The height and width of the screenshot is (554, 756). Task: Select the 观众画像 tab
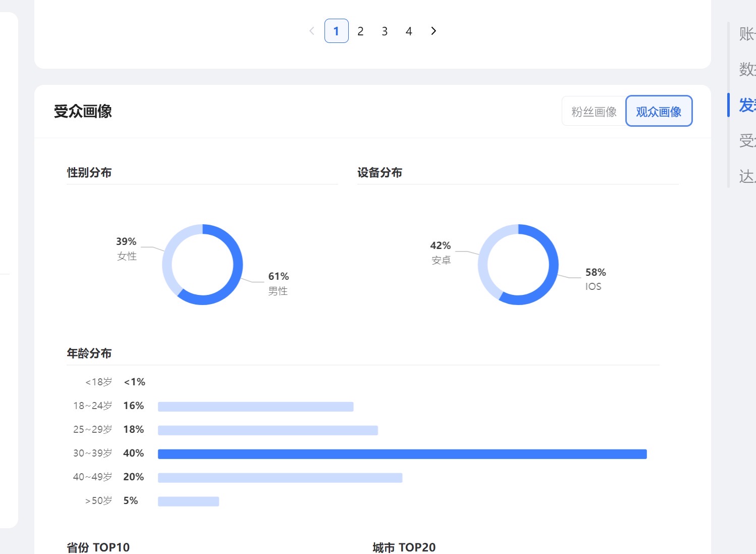point(659,112)
